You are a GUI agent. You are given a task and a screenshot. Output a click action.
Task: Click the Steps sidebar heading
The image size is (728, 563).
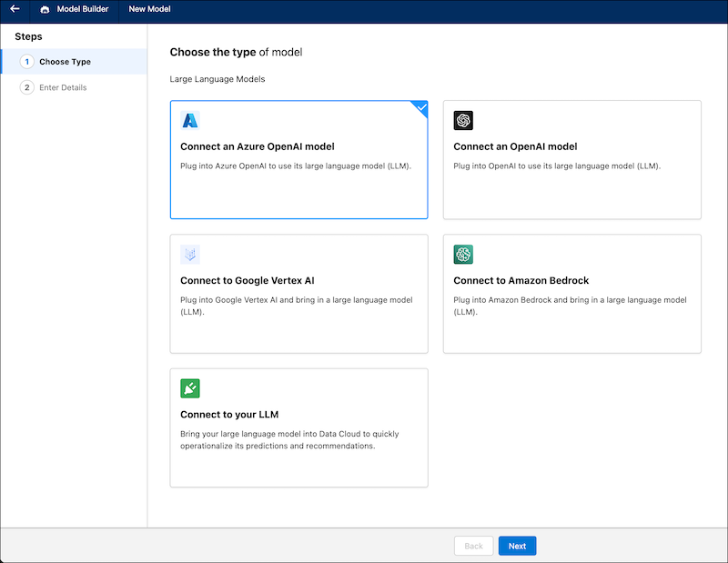tap(28, 36)
